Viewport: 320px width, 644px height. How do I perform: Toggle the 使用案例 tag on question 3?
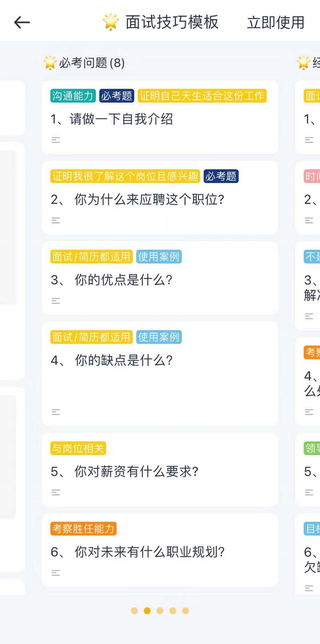(159, 257)
